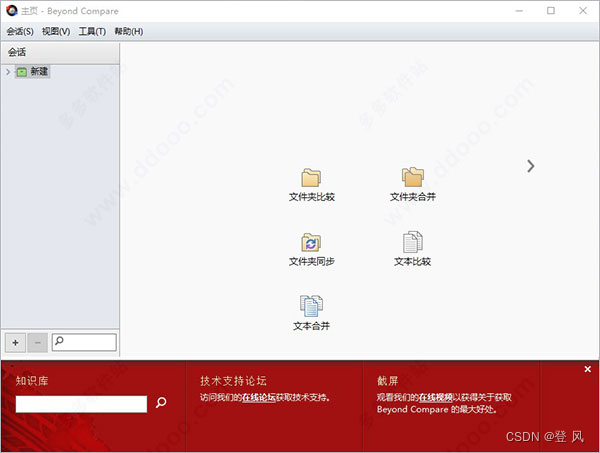Screen dimensions: 600x453
Task: Open the 文本合并 text merge session
Action: [311, 313]
